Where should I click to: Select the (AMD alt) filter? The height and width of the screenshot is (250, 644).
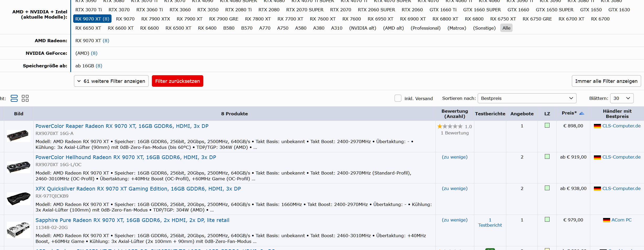393,28
